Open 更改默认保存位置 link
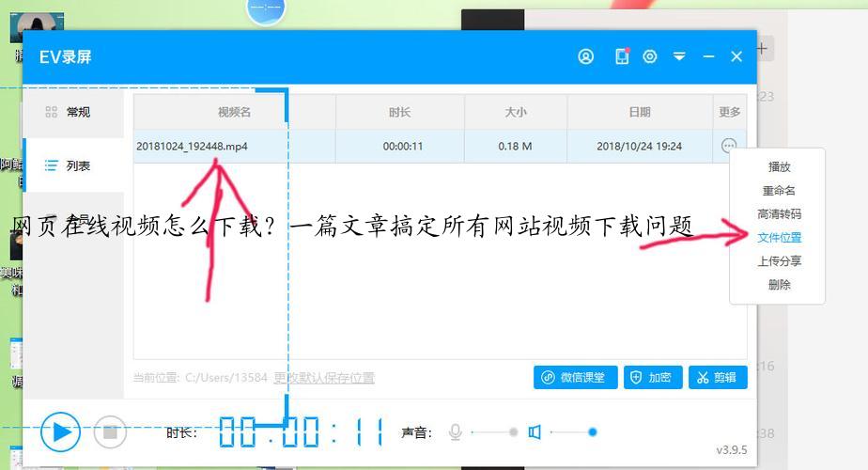The image size is (868, 470). 324,378
